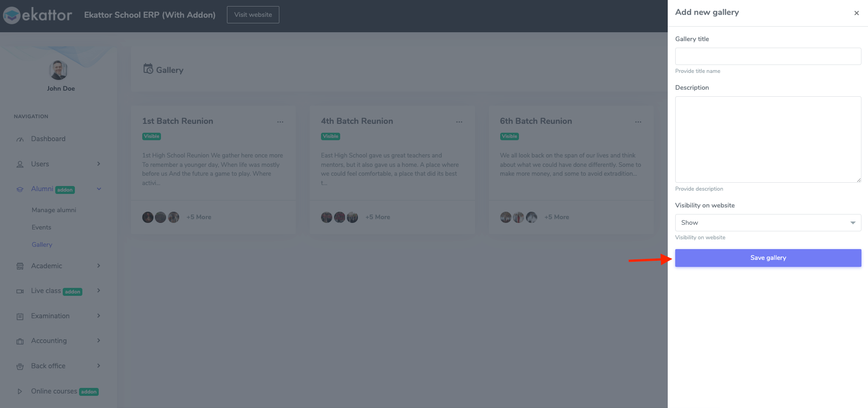Click the Alumni graduation cap icon
868x408 pixels.
(x=20, y=189)
